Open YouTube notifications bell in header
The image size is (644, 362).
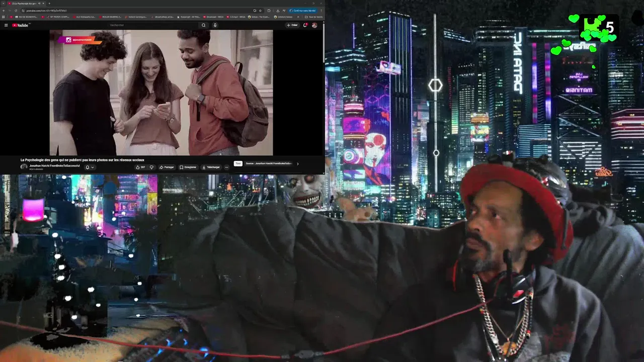pyautogui.click(x=305, y=25)
